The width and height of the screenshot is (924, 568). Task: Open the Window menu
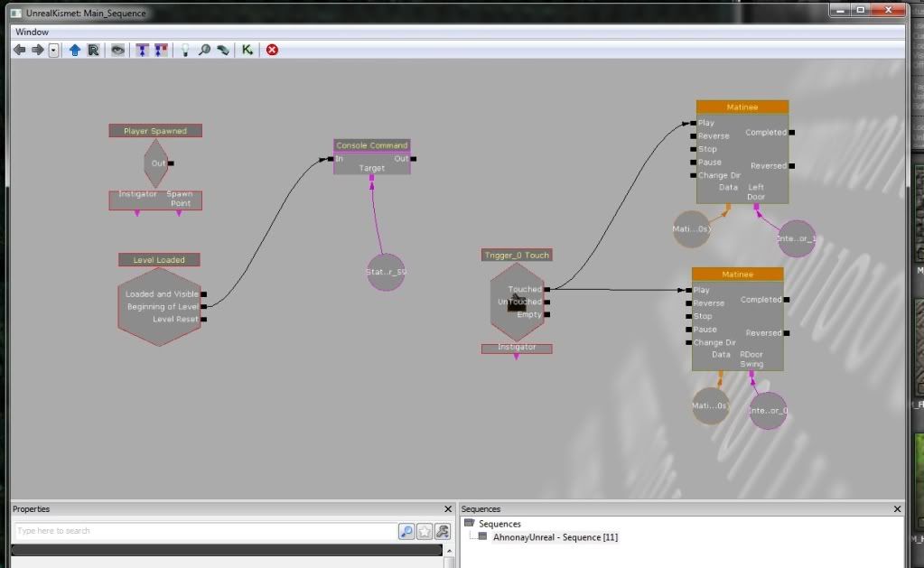[x=32, y=32]
